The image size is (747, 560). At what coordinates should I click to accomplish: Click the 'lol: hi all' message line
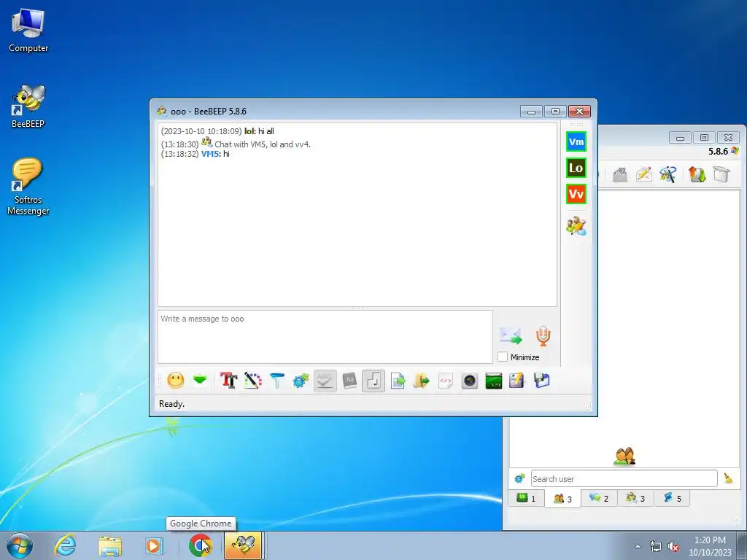(x=217, y=131)
